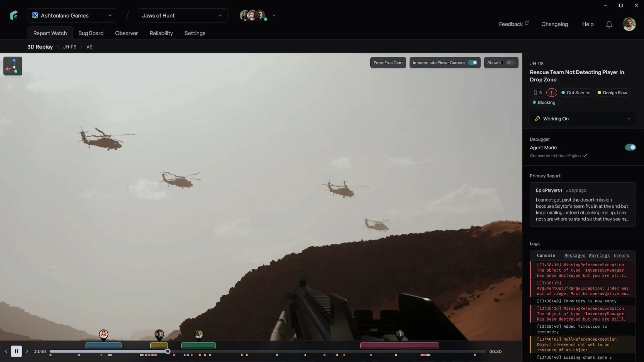Click the app logo in top-left corner

(x=14, y=15)
